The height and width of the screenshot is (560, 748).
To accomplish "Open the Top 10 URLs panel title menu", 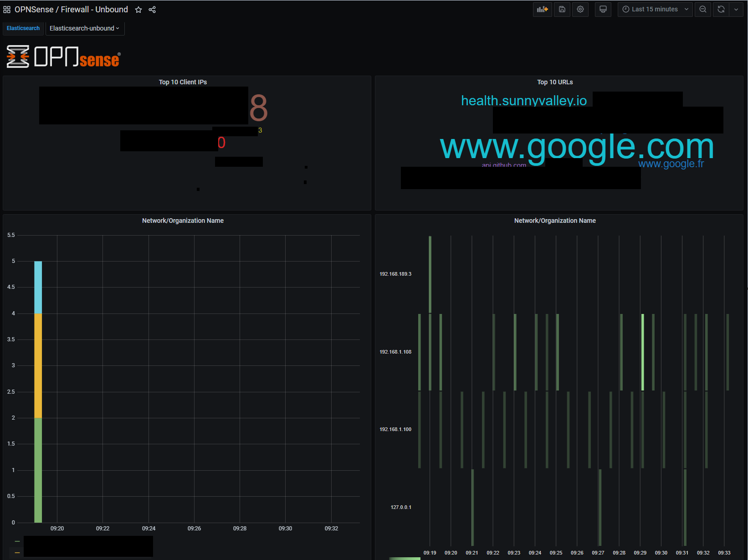I will click(x=555, y=82).
